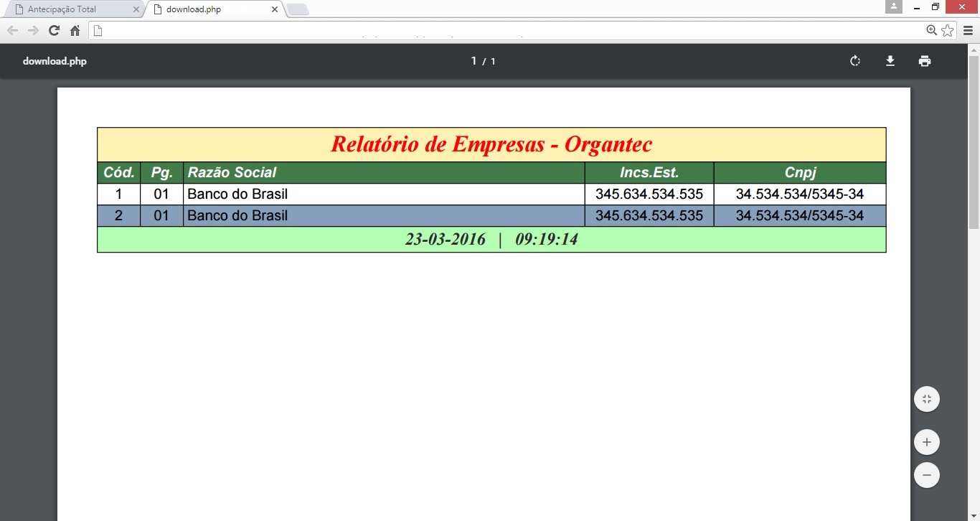Zoom in on the PDF document
This screenshot has height=521, width=980.
(x=926, y=442)
